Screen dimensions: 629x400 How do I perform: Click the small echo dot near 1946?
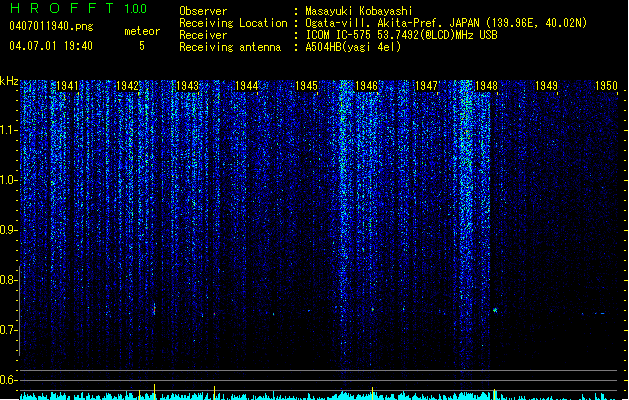coord(373,310)
